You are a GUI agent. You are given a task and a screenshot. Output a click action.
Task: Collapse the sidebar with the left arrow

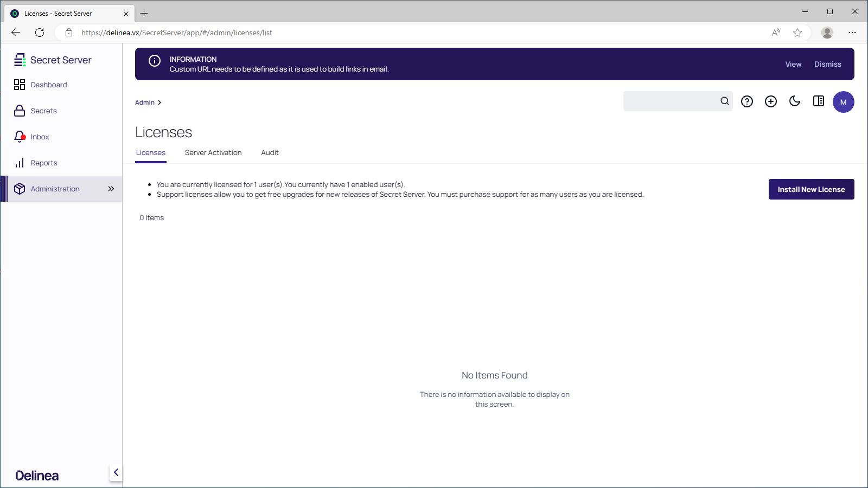(x=116, y=472)
